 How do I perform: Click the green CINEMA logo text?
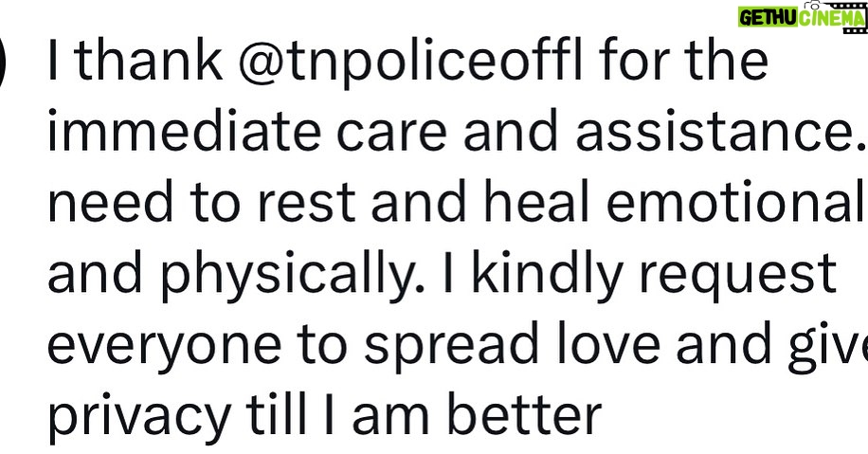tap(830, 18)
